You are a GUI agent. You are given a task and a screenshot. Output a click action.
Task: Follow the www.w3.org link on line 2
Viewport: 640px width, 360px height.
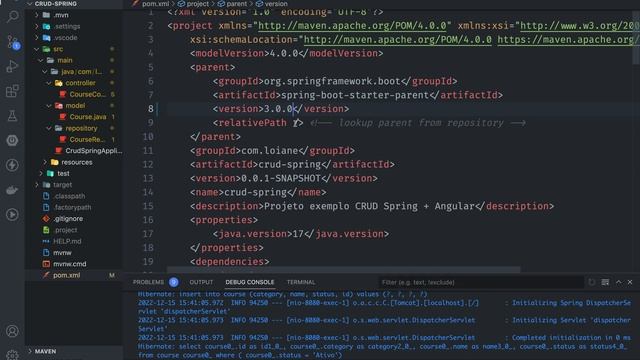pyautogui.click(x=580, y=26)
